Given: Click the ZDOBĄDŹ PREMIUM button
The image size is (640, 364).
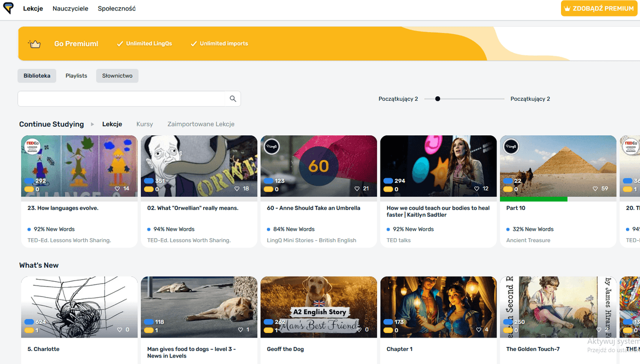Looking at the screenshot, I should (599, 8).
